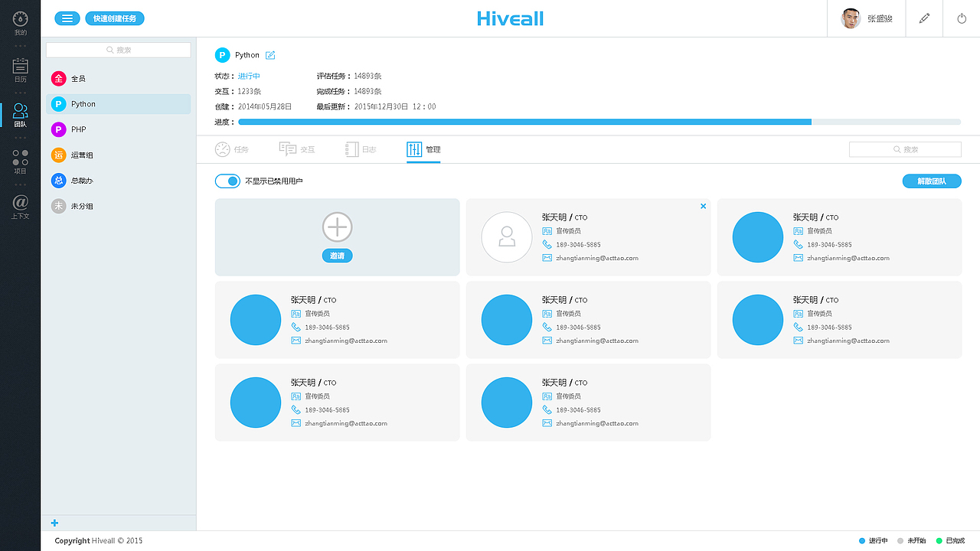Open 我的 in the sidebar
Viewport: 980px width, 551px height.
click(x=21, y=24)
